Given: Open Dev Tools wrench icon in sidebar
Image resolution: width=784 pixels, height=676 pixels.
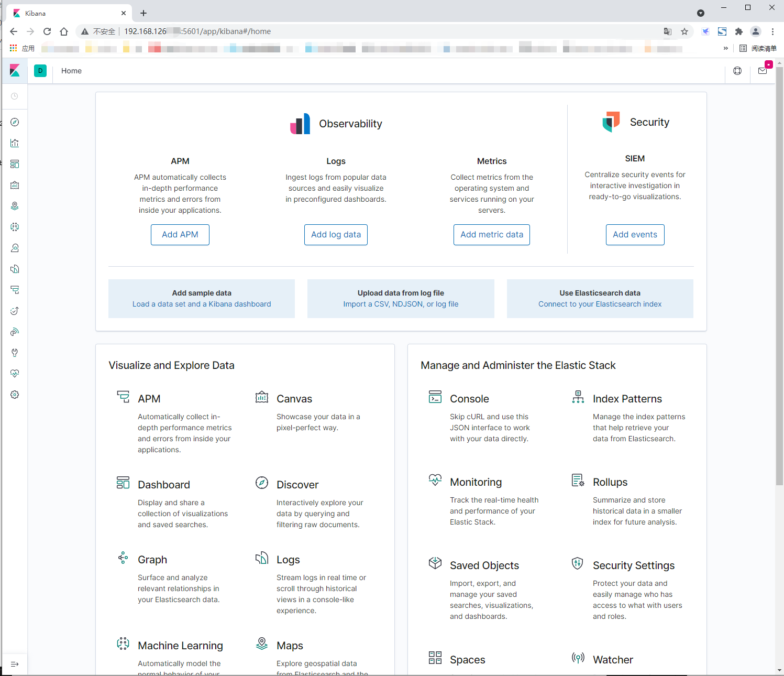Looking at the screenshot, I should [15, 353].
